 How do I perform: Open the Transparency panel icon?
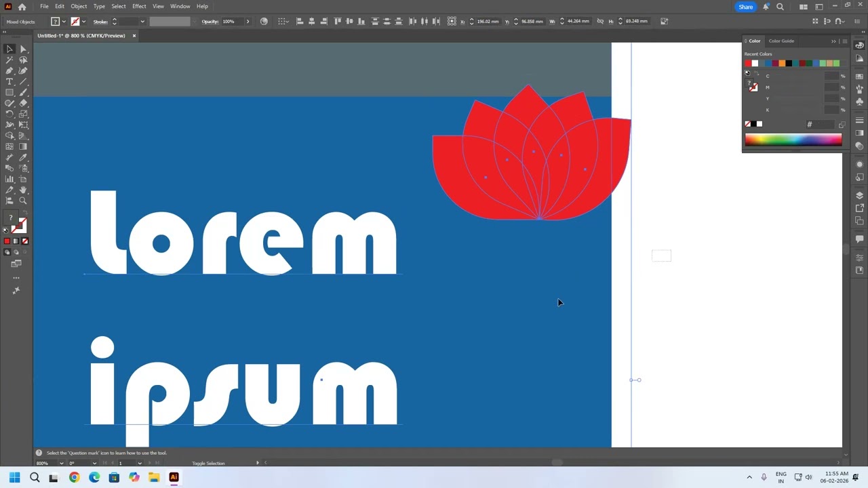click(860, 146)
